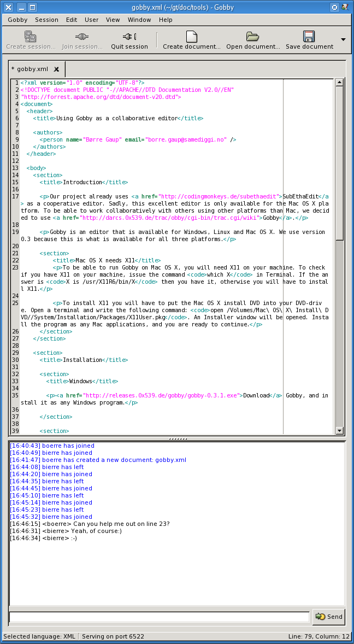The width and height of the screenshot is (354, 644).
Task: Open the View menu
Action: coord(113,20)
